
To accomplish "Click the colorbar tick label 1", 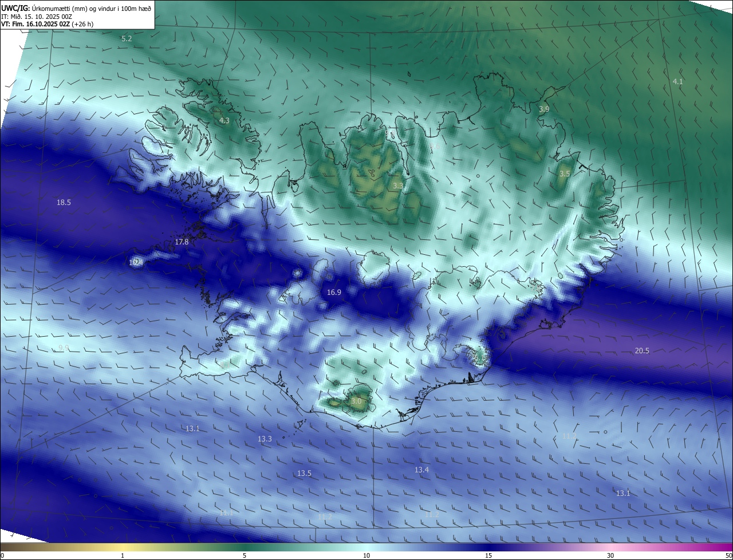I will (x=123, y=555).
